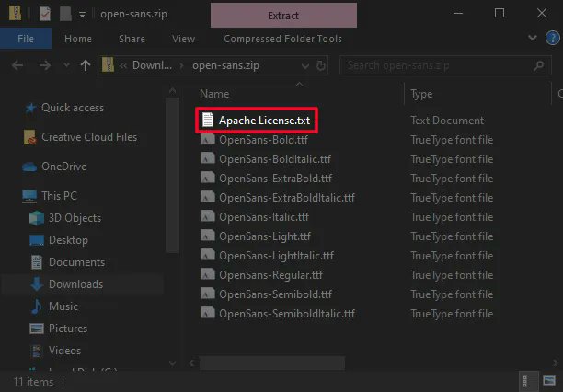Image resolution: width=563 pixels, height=392 pixels.
Task: Click the Downloads arrow icon in sidebar
Action: [36, 283]
